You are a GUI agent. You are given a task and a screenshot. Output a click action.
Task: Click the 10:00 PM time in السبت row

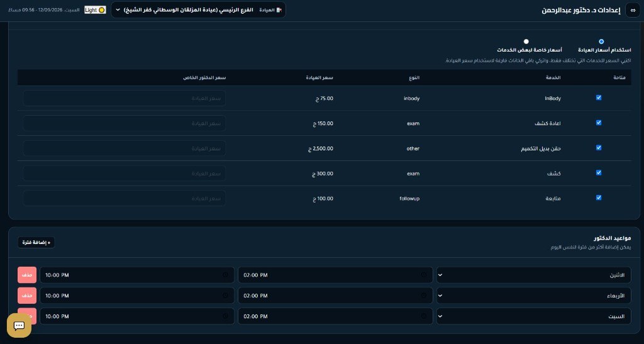click(x=57, y=316)
